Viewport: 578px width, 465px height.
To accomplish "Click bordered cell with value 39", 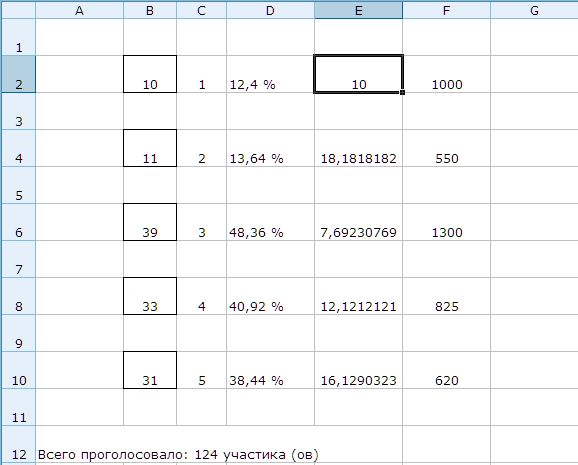I will click(x=150, y=222).
